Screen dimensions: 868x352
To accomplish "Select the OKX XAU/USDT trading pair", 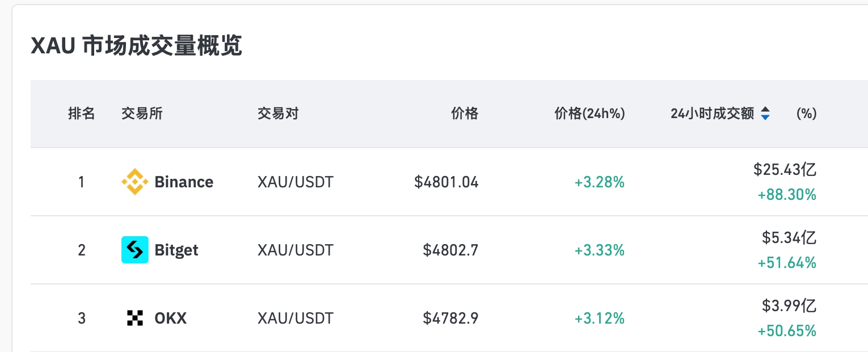I will 296,318.
